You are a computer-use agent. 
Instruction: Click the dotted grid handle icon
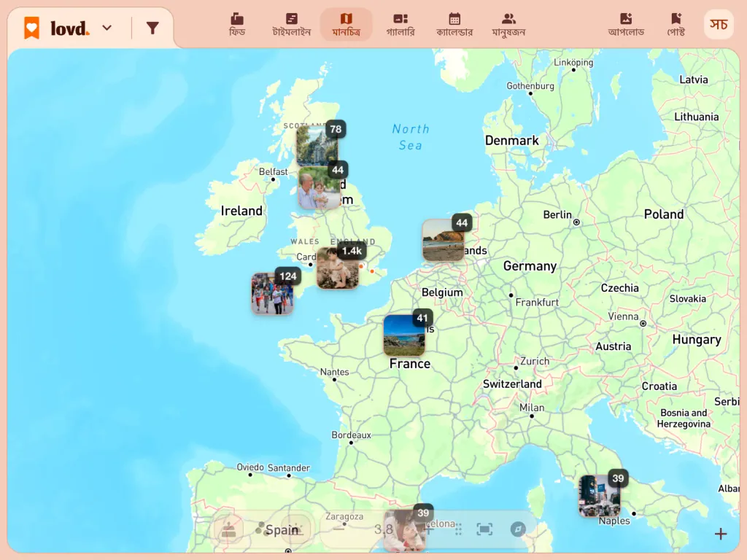(458, 529)
